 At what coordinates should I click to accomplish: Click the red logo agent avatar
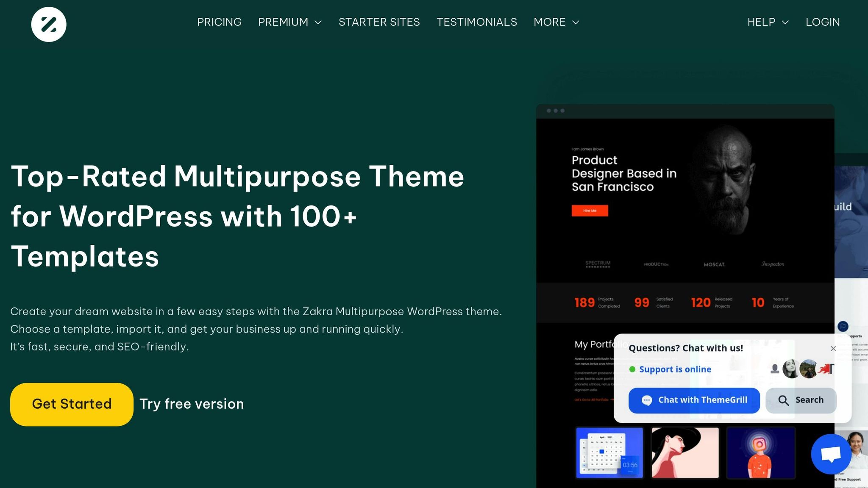[x=826, y=369]
